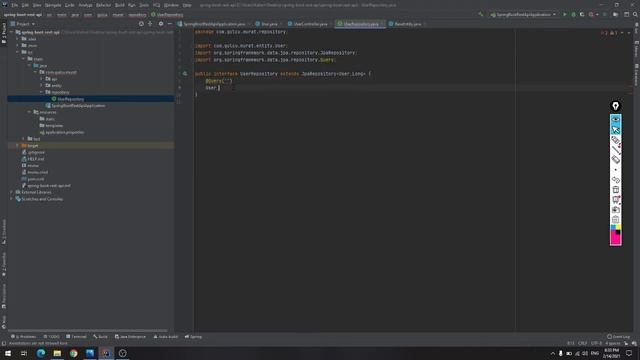Switch to the BaseEntity.java tab
The width and height of the screenshot is (640, 360).
click(x=407, y=24)
